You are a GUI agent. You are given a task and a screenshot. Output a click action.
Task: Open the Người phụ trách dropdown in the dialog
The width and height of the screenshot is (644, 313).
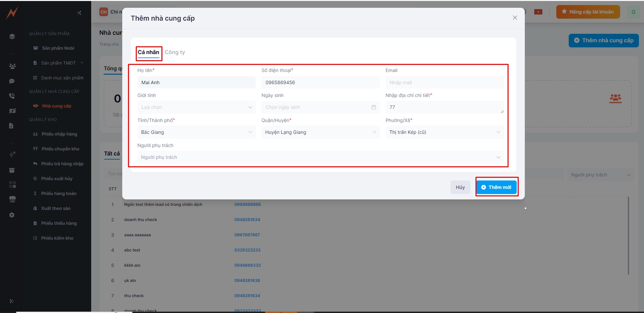tap(320, 157)
